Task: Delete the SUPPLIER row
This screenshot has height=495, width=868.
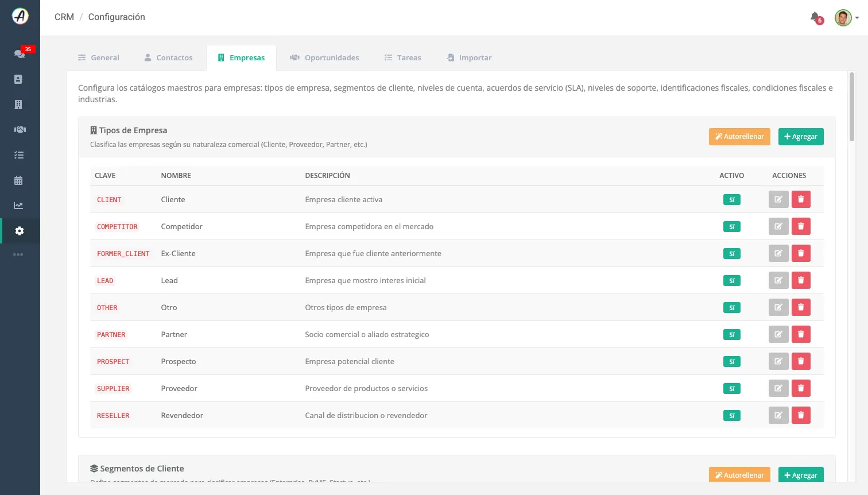Action: [801, 388]
